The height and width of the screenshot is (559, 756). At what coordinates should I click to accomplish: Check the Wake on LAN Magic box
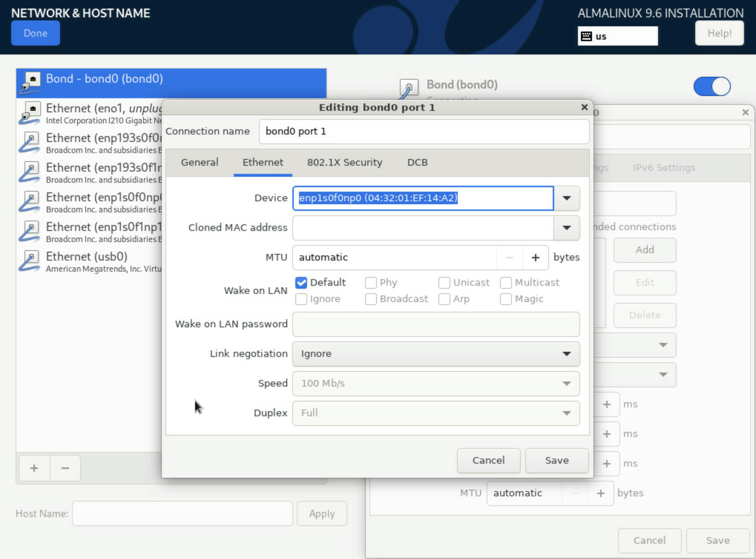coord(506,299)
